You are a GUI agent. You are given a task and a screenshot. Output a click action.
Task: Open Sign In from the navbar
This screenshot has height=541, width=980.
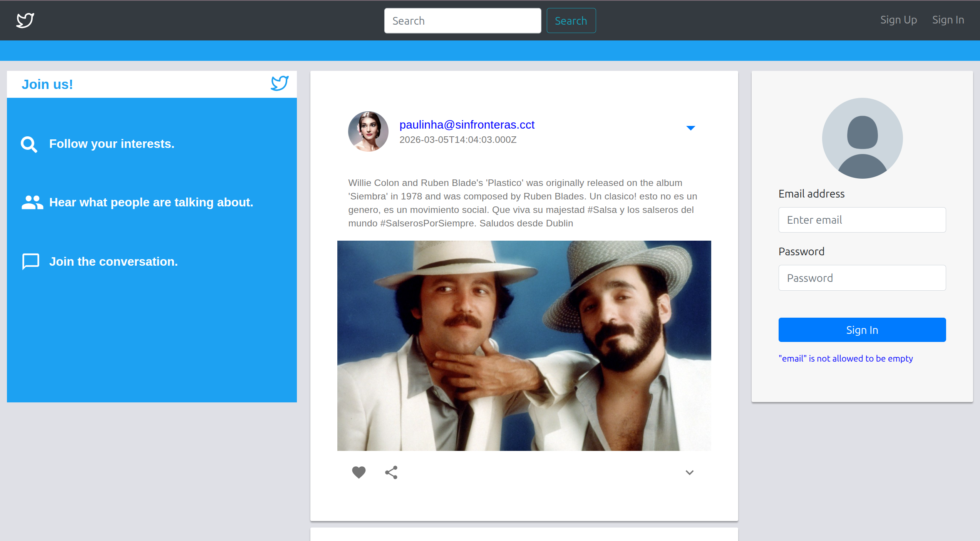click(948, 20)
